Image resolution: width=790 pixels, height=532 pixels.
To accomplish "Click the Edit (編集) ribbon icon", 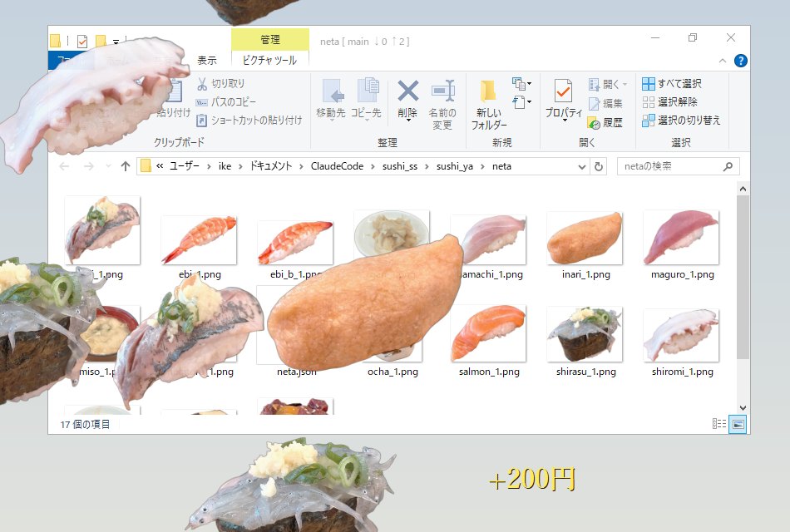I will click(595, 103).
